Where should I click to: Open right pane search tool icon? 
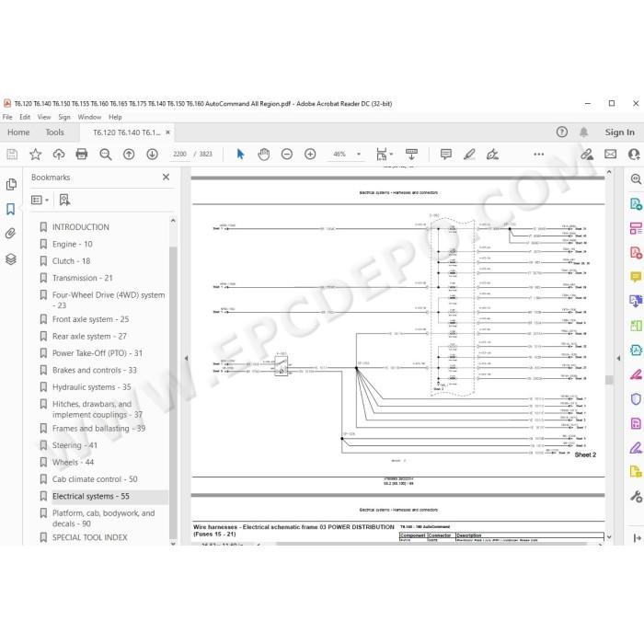636,179
